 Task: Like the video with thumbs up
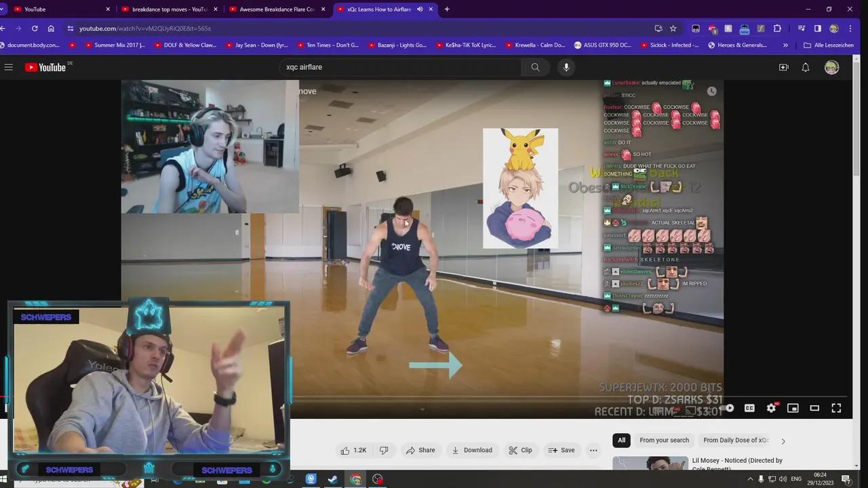[353, 450]
